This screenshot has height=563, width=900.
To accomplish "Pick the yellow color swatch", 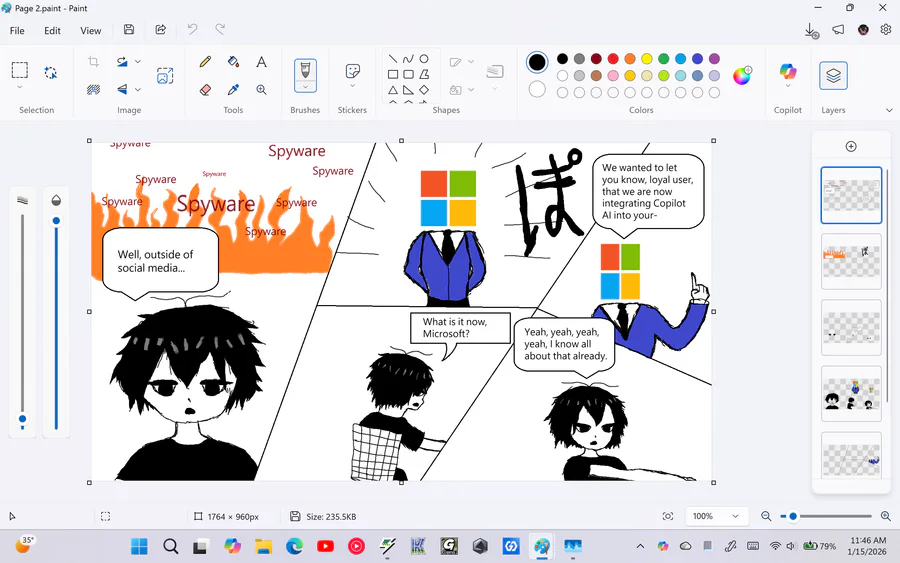I will (647, 59).
